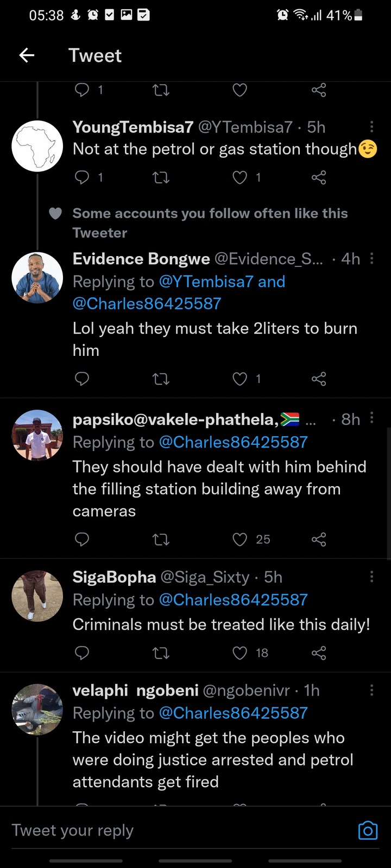Like SigaBopha's tweet with 18 likes
The image size is (391, 868).
tap(240, 653)
